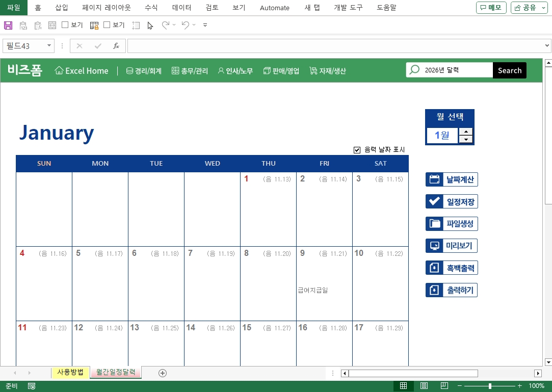Click the 일정저장 button
The height and width of the screenshot is (392, 552).
[452, 202]
